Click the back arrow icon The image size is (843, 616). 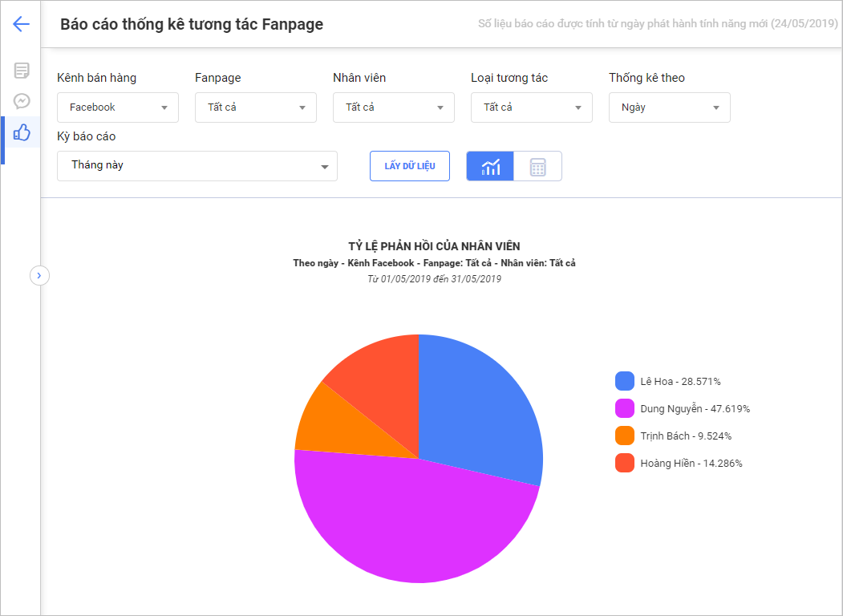21,24
